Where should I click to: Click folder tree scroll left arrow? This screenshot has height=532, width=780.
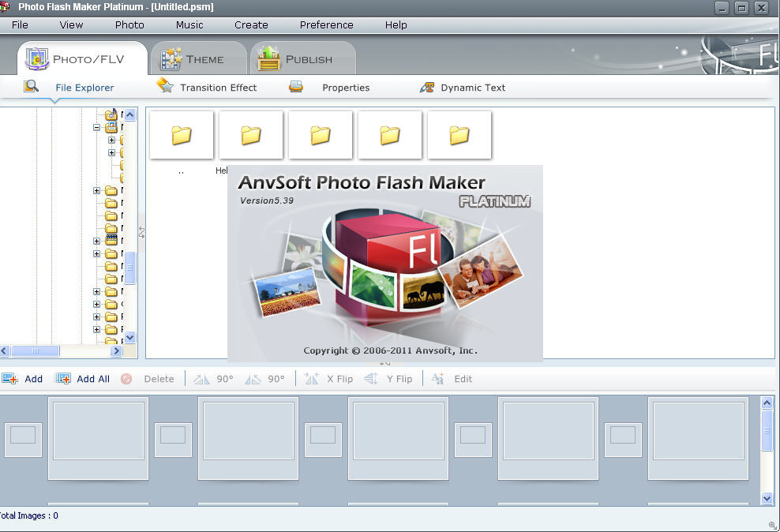(5, 351)
